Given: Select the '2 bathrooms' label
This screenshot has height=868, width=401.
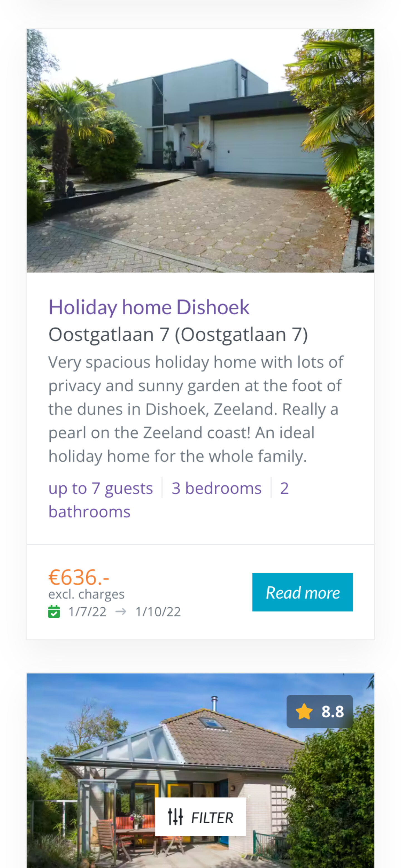Looking at the screenshot, I should (89, 512).
